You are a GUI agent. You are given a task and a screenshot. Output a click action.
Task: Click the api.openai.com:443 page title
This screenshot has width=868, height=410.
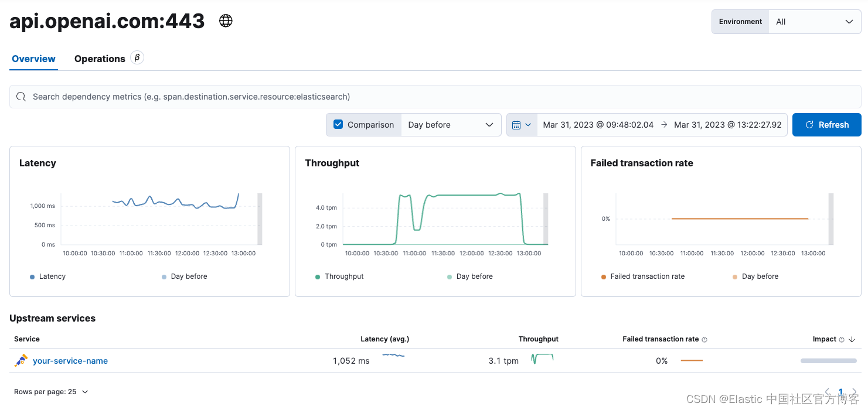[x=107, y=21]
